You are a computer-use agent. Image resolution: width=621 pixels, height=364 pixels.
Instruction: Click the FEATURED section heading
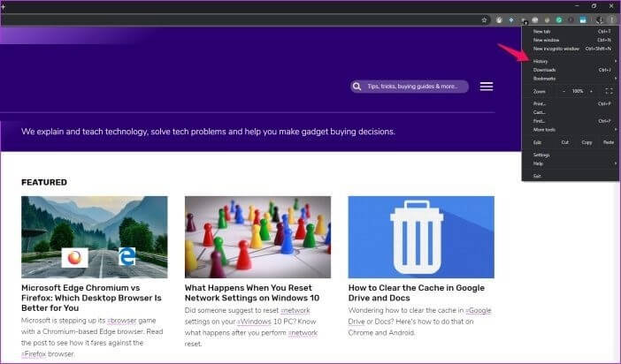click(44, 182)
